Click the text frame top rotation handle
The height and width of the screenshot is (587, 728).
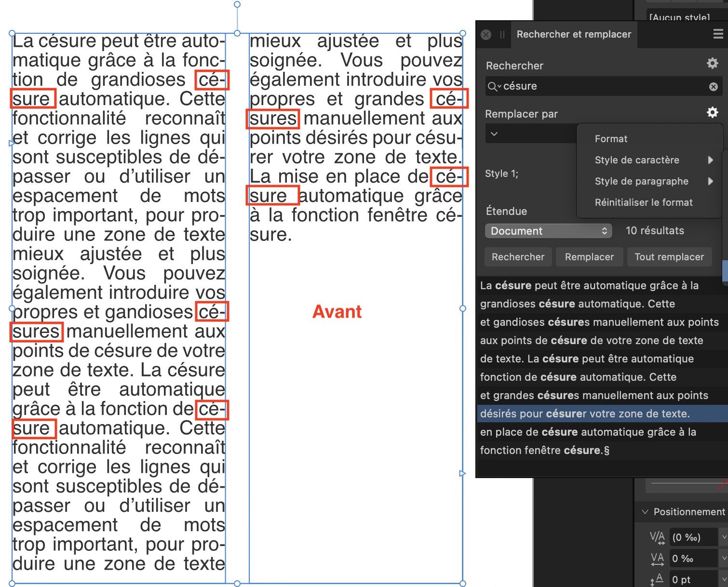click(x=237, y=4)
